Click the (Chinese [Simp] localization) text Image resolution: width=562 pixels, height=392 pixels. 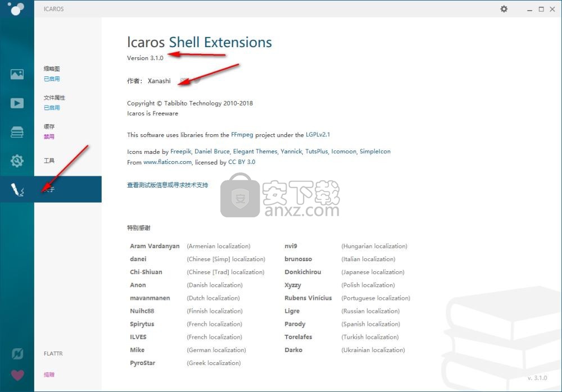226,259
